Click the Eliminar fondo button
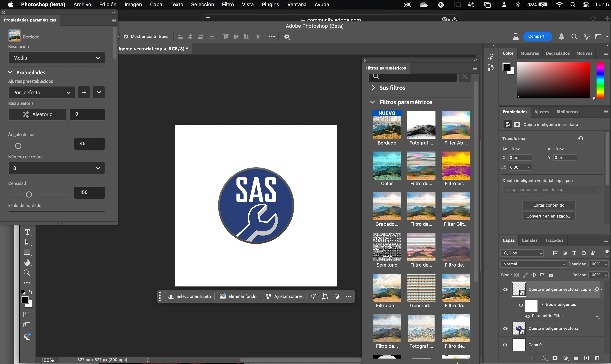Image resolution: width=611 pixels, height=364 pixels. tap(238, 296)
